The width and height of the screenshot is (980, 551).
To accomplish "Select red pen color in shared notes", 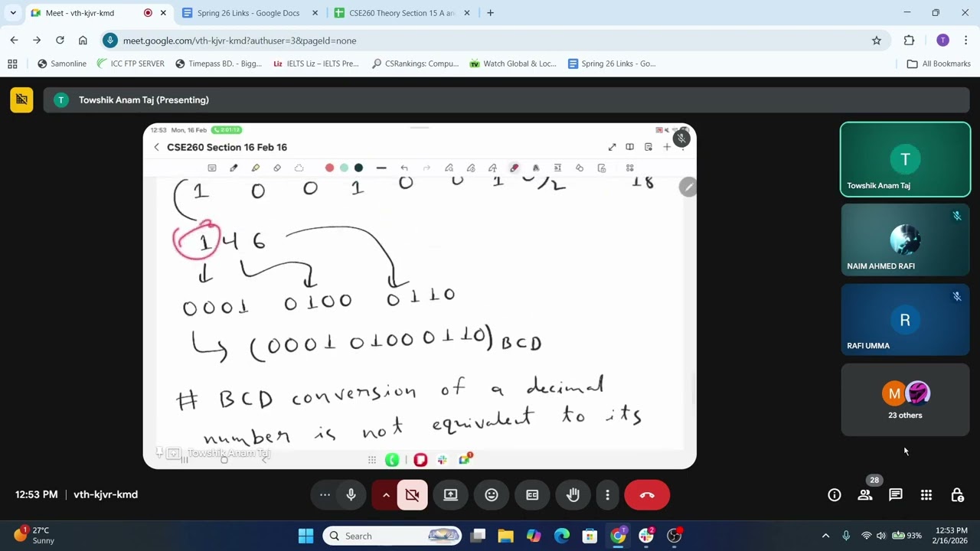I will (329, 168).
